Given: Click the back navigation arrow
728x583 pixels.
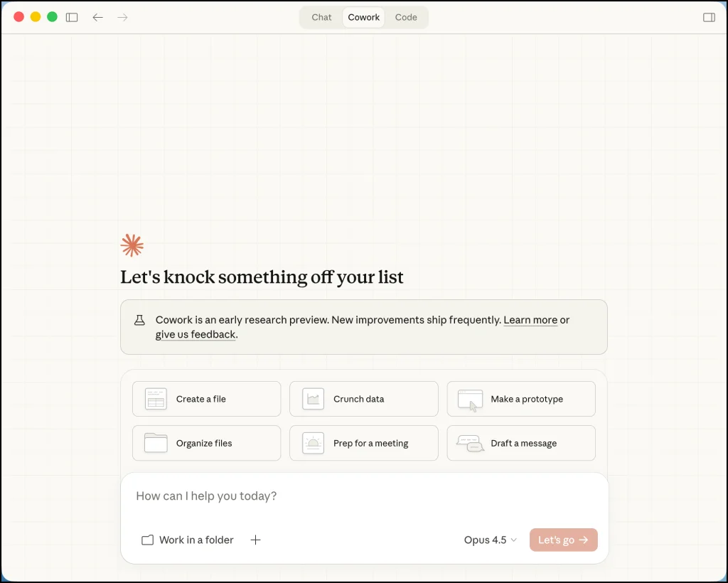Looking at the screenshot, I should (98, 17).
